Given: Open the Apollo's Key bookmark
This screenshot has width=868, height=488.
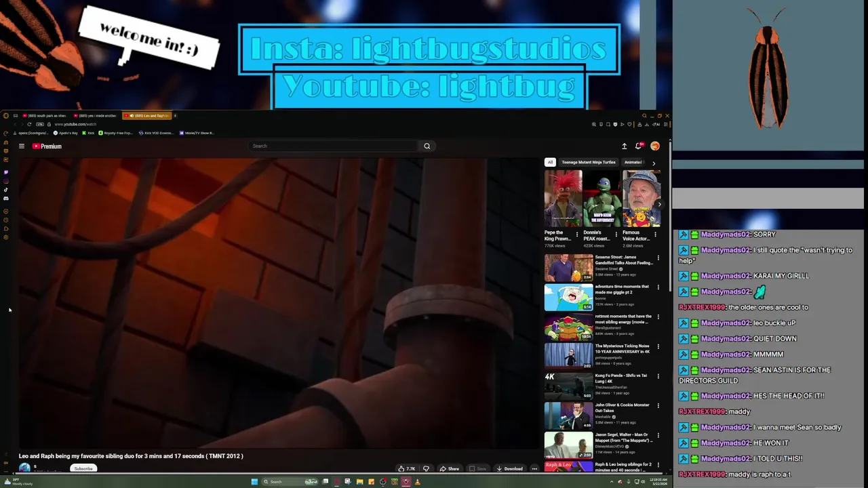Looking at the screenshot, I should point(66,133).
